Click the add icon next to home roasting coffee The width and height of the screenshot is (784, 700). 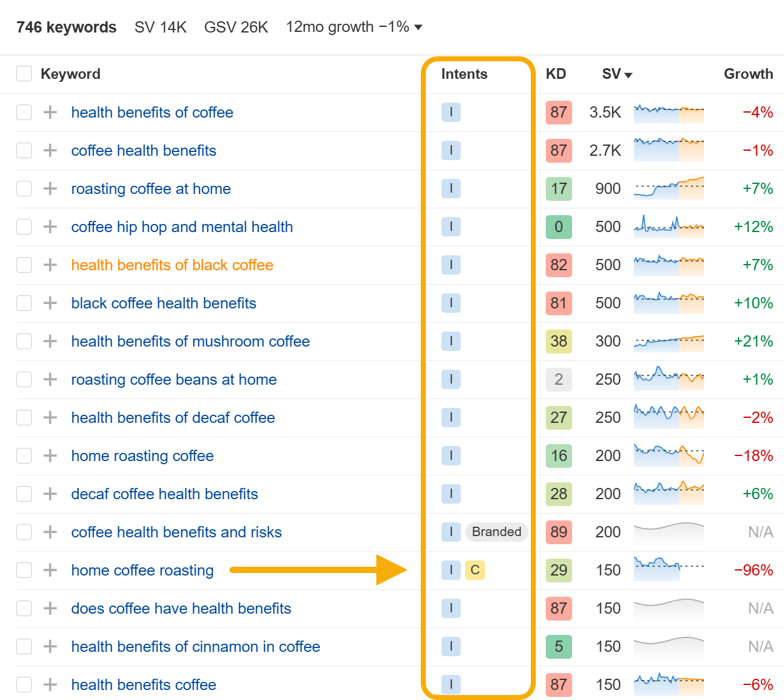pyautogui.click(x=49, y=455)
